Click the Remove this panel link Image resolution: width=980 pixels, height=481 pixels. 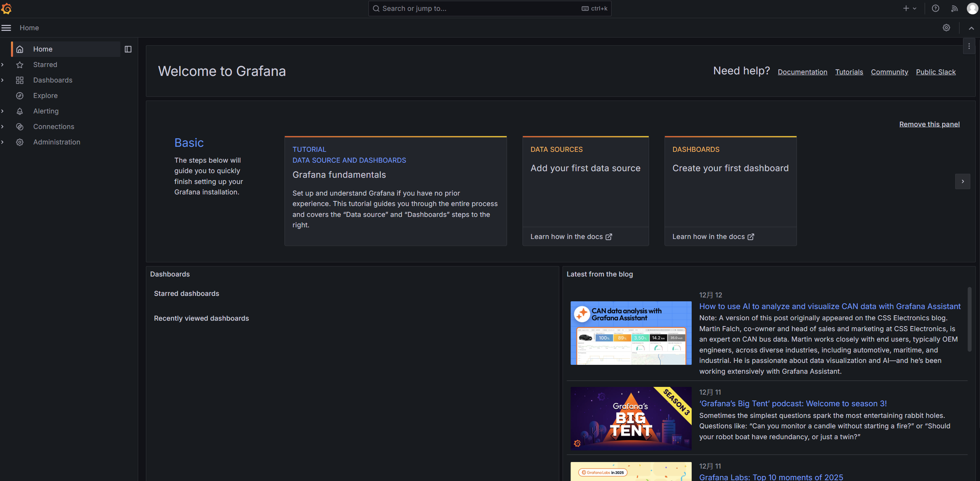(x=929, y=124)
